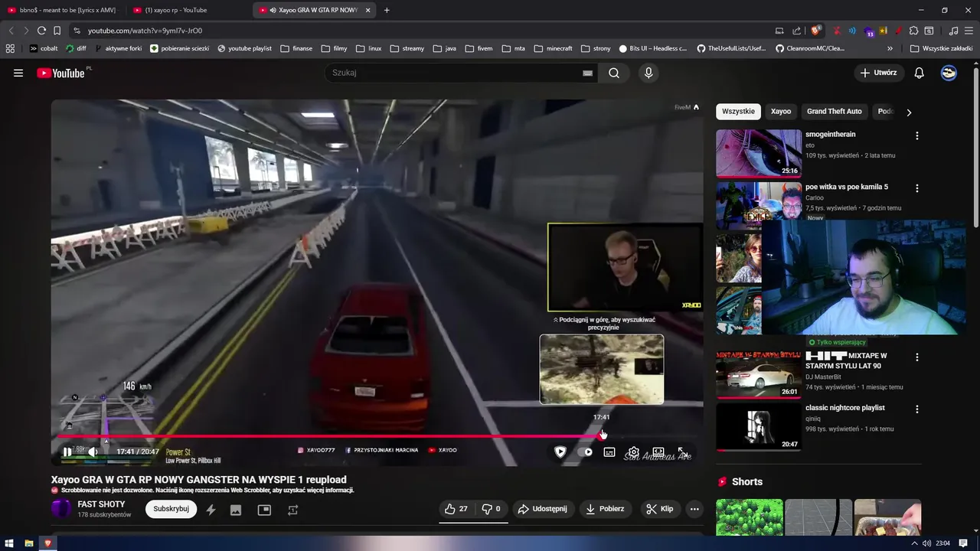Image resolution: width=980 pixels, height=551 pixels.
Task: Open the extensions puzzle icon
Action: pyautogui.click(x=913, y=31)
